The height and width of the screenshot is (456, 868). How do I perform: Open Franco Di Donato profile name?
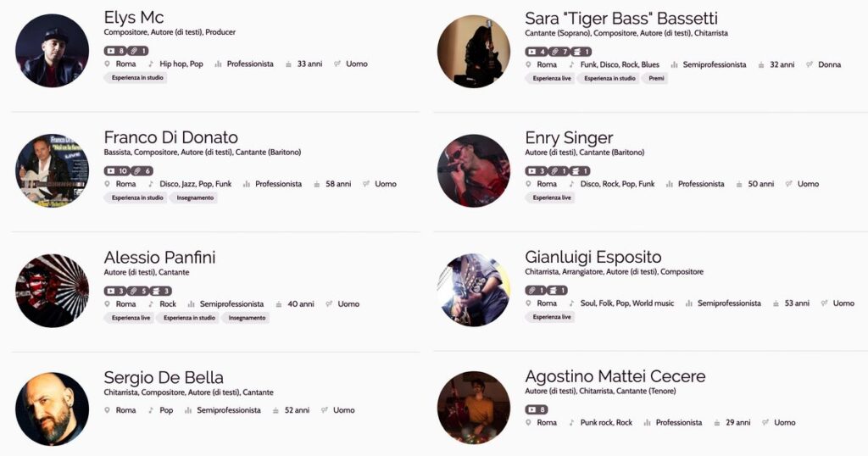pos(170,137)
